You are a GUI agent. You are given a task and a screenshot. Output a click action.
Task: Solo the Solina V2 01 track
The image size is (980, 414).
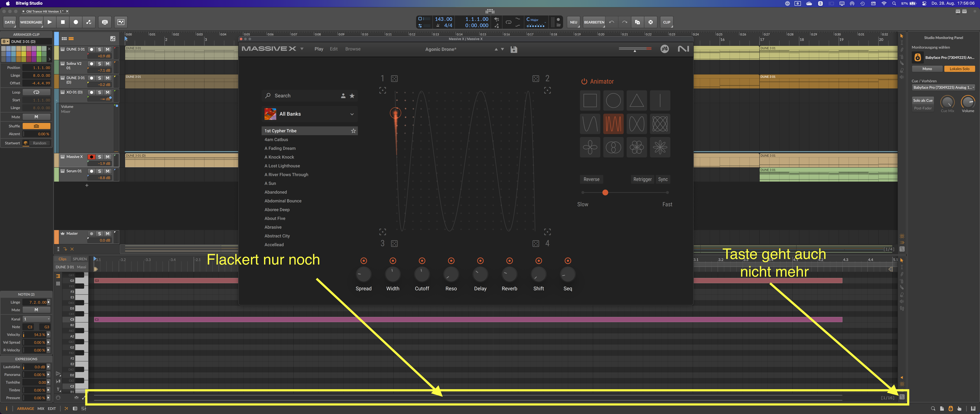click(100, 64)
